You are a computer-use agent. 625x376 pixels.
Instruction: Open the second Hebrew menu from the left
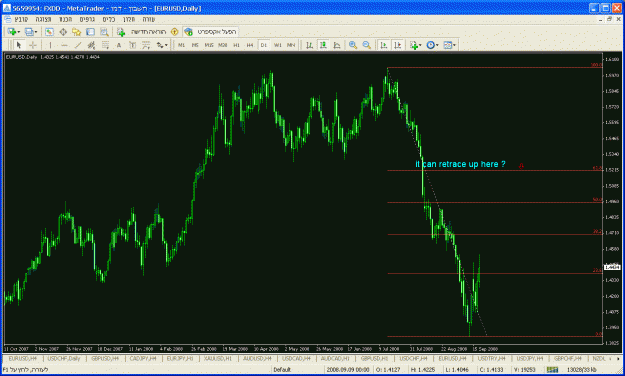[43, 19]
